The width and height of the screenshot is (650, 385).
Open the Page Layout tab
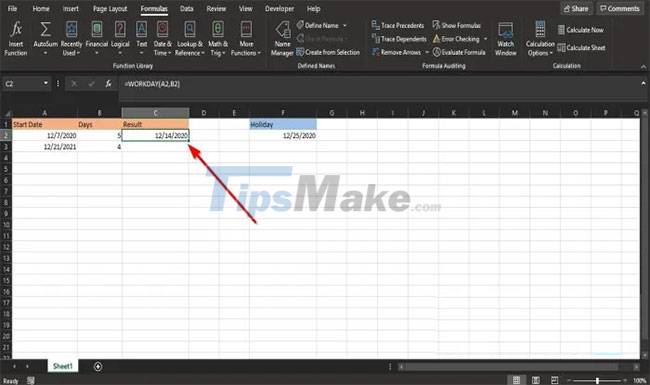pyautogui.click(x=110, y=8)
